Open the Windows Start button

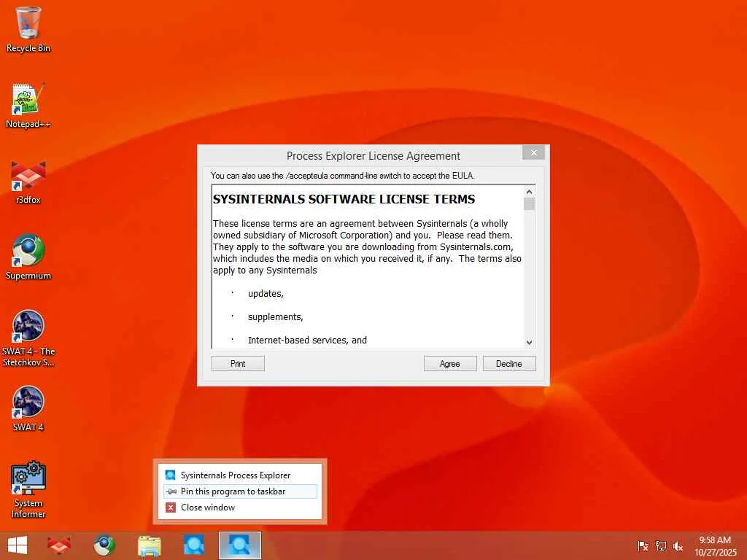pos(18,545)
